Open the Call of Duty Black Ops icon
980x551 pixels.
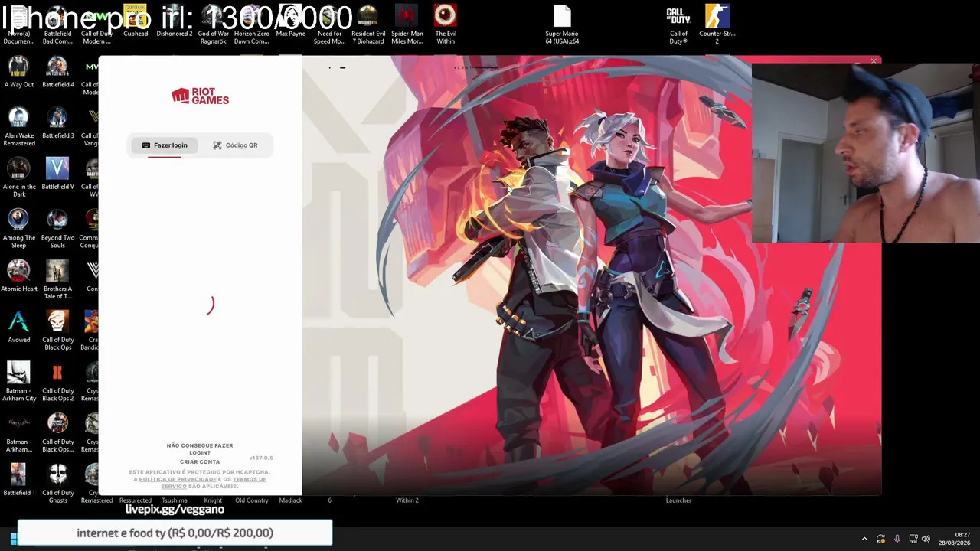(x=57, y=331)
